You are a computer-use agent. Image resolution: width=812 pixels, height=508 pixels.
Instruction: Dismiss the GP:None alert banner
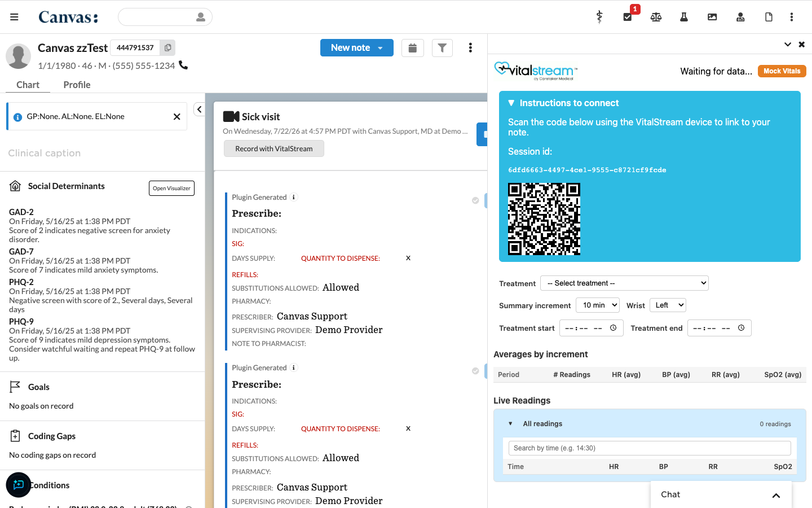point(176,117)
